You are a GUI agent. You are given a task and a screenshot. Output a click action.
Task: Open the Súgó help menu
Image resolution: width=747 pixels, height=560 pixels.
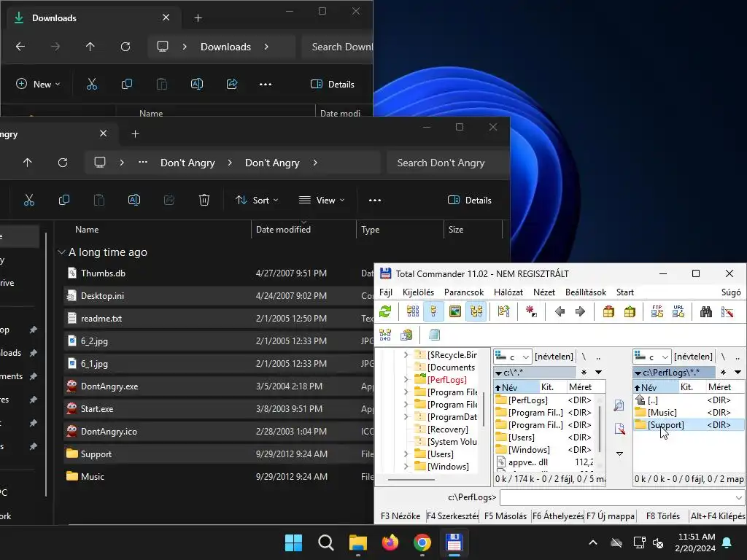(x=731, y=292)
